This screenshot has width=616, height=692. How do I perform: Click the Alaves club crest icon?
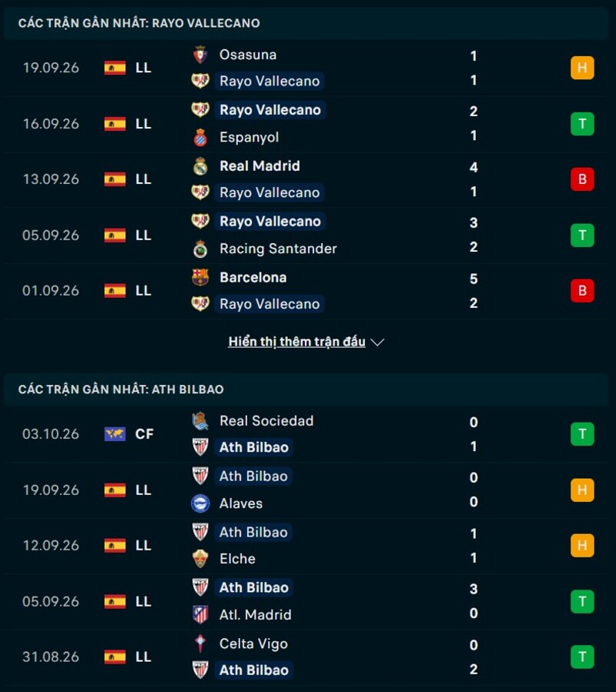pos(200,503)
